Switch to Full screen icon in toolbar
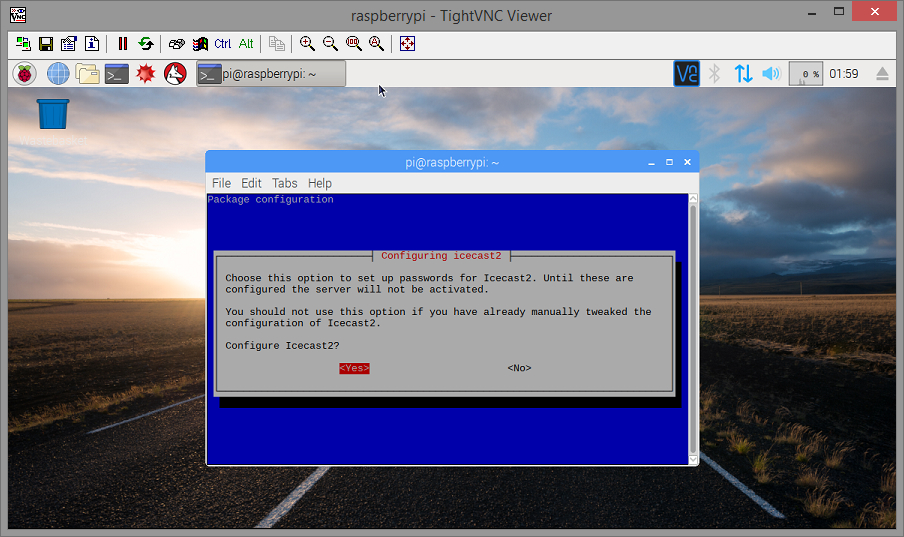904x537 pixels. (408, 44)
